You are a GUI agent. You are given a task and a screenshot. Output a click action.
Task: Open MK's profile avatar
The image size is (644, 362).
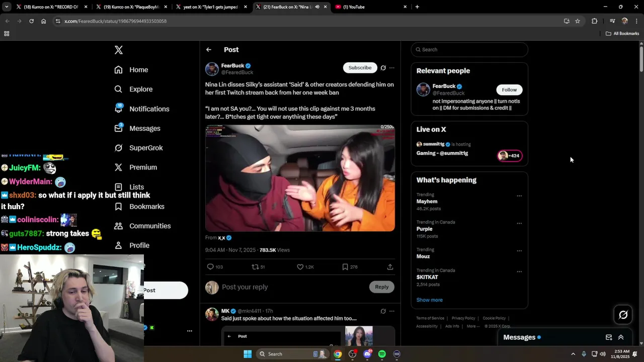point(212,314)
